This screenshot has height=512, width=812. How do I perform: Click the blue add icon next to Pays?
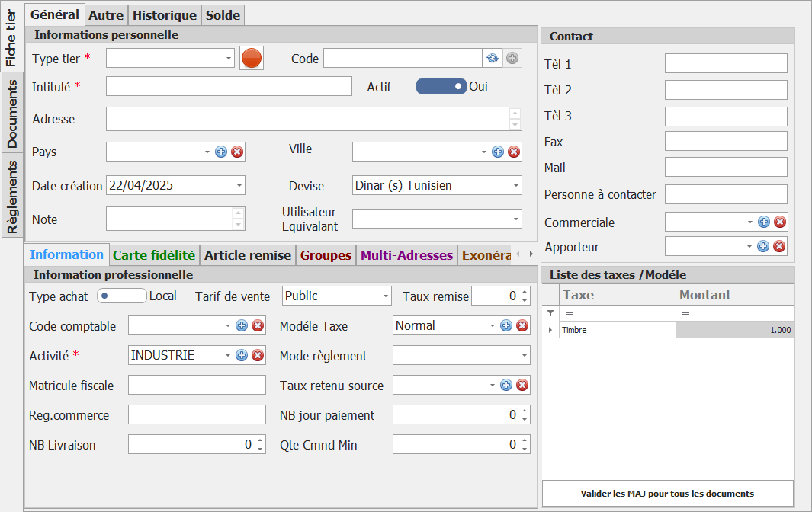tap(221, 152)
